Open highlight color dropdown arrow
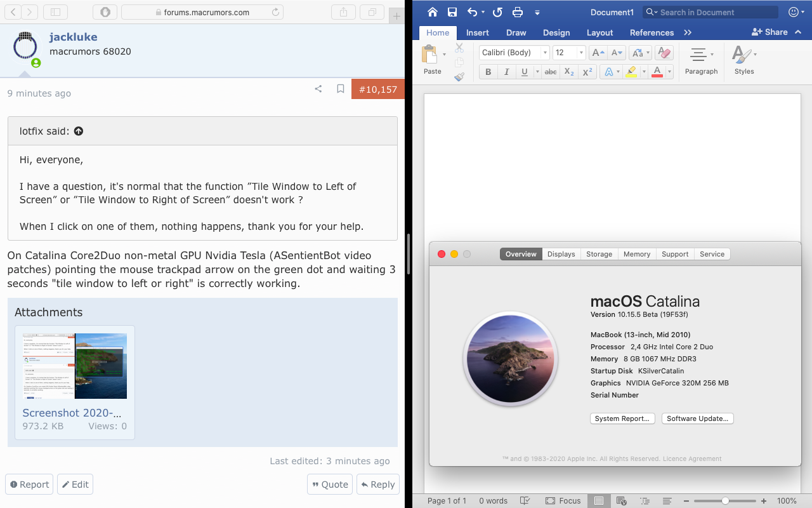 (x=643, y=72)
